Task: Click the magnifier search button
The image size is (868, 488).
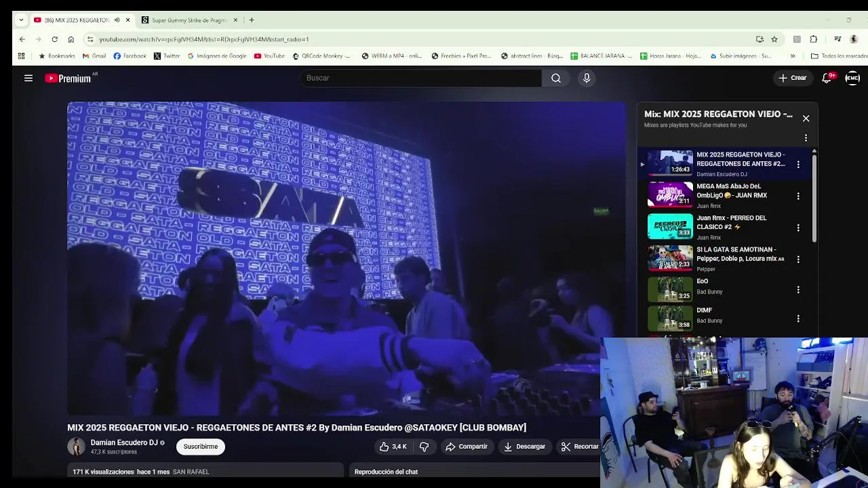Action: [x=556, y=78]
